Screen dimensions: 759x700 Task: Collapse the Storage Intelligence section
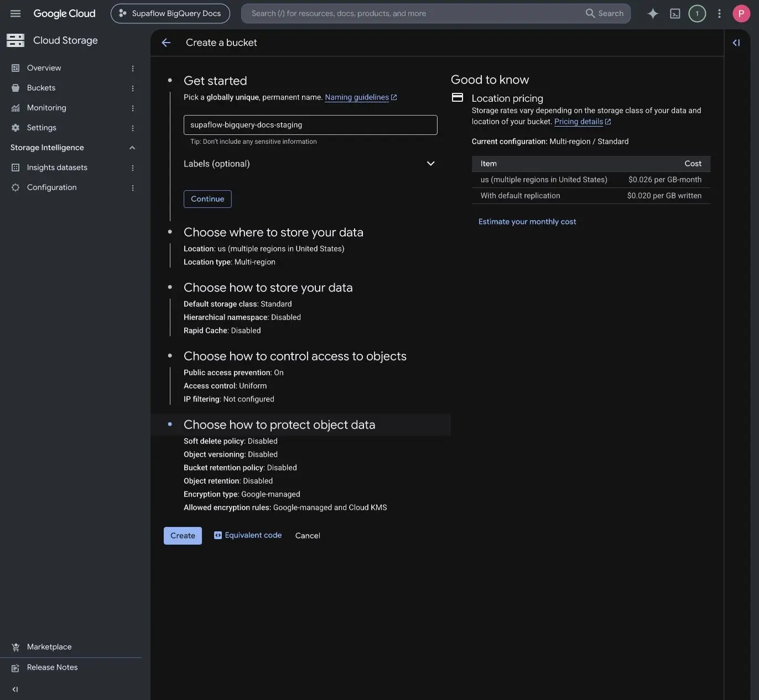click(132, 148)
